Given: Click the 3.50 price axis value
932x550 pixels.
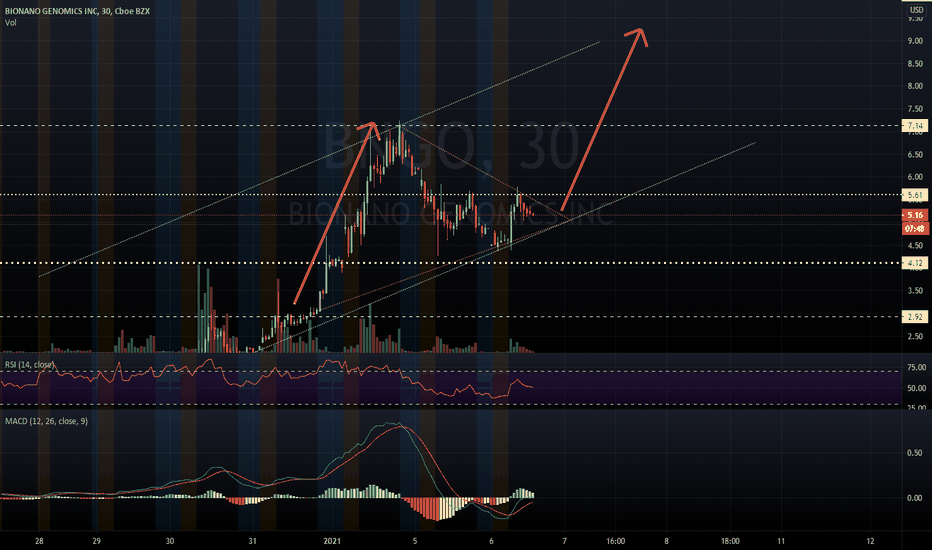Looking at the screenshot, I should coord(915,291).
